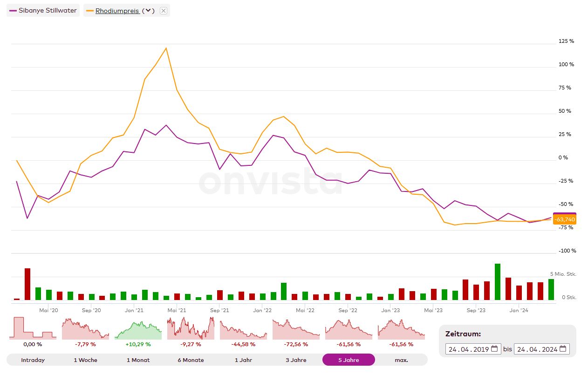Click the 0,00 % intraday value
Viewport: 588px width, 375px height.
pos(33,344)
